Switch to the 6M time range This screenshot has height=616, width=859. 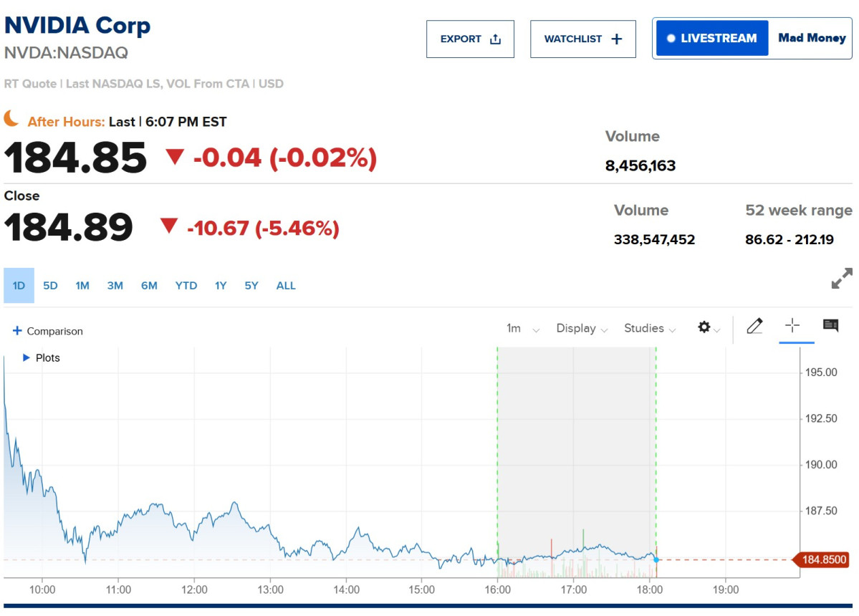(x=149, y=285)
